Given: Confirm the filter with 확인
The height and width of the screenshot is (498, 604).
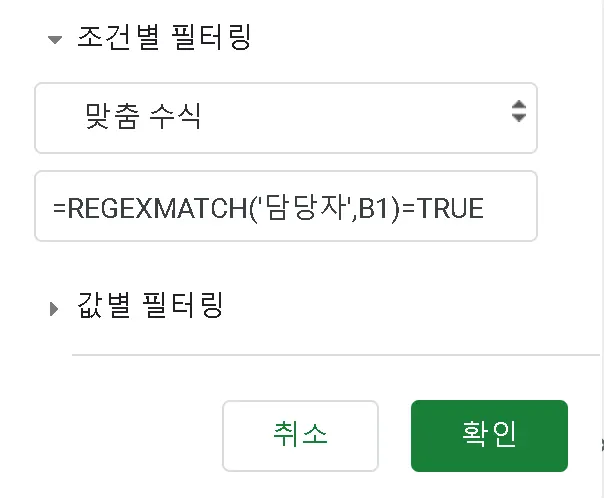Looking at the screenshot, I should tap(489, 435).
